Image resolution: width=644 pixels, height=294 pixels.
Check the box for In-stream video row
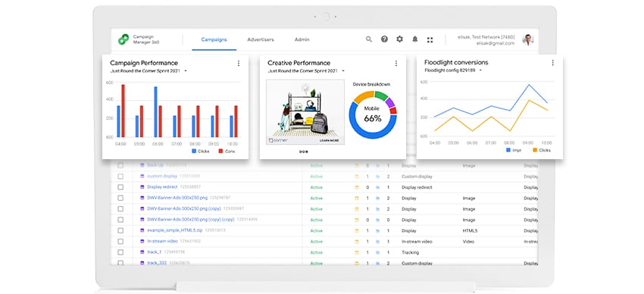click(120, 242)
